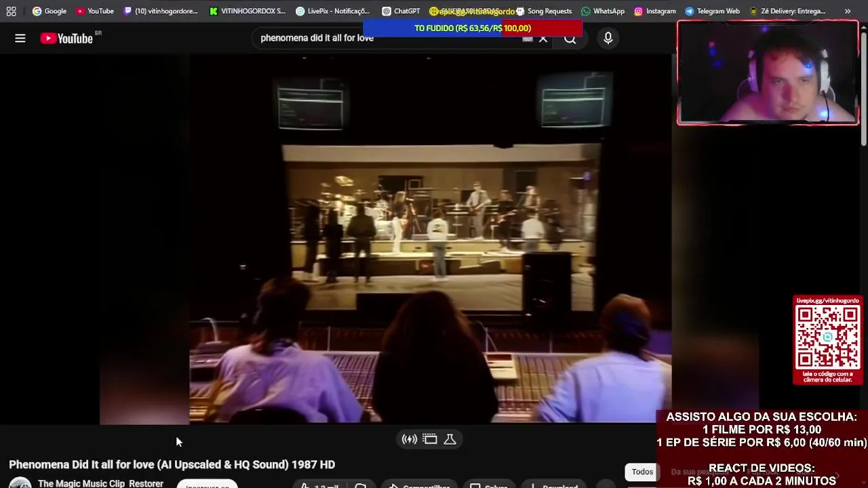The image size is (868, 488).
Task: Open the YouTube bookmark in the bookmarks bar
Action: click(x=95, y=11)
